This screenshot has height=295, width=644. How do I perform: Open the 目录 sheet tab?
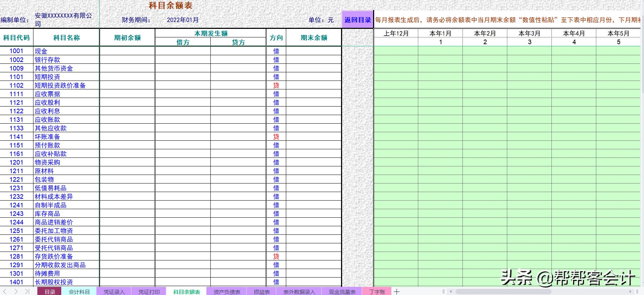(x=50, y=291)
